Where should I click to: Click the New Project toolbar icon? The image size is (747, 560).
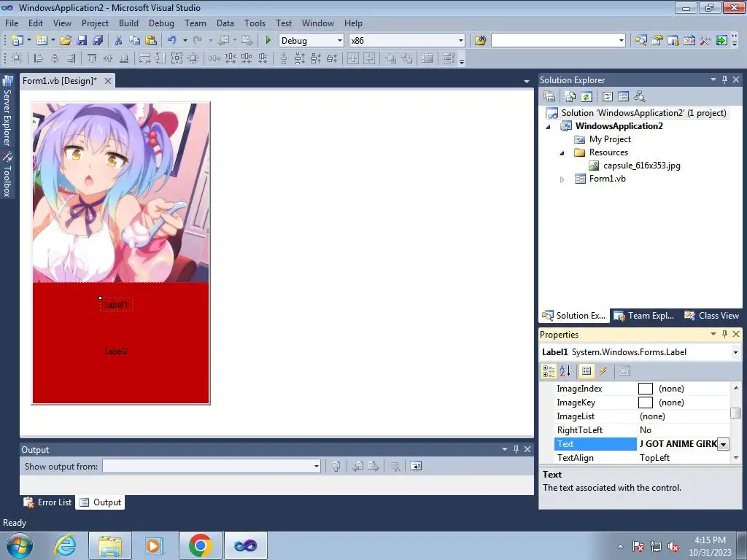tap(18, 41)
